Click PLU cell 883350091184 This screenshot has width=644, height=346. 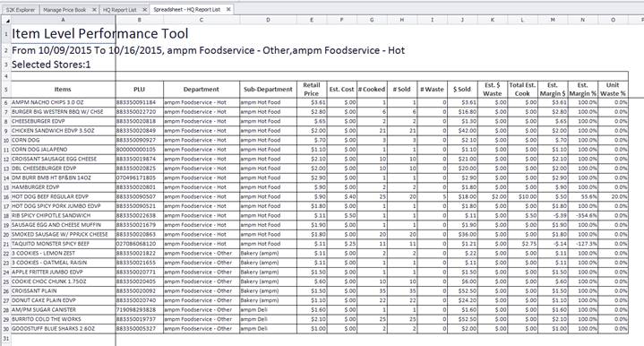(140, 102)
